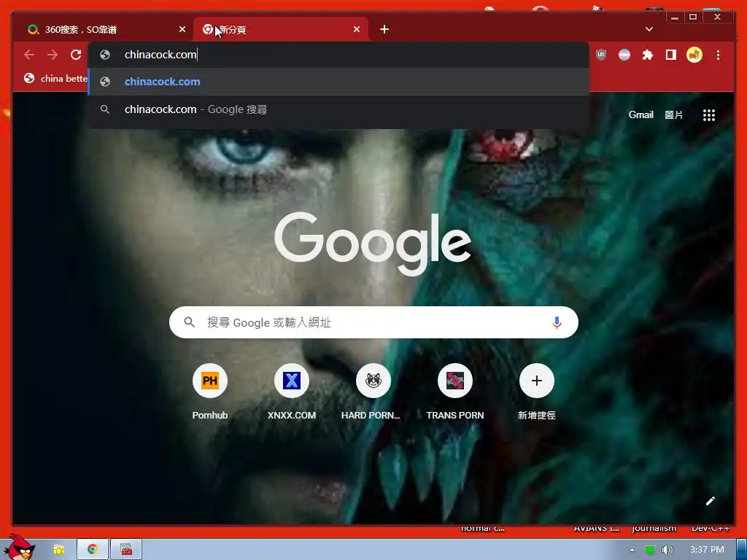Screen dimensions: 747x560
Task: Start voice search with microphone icon
Action: coord(557,322)
